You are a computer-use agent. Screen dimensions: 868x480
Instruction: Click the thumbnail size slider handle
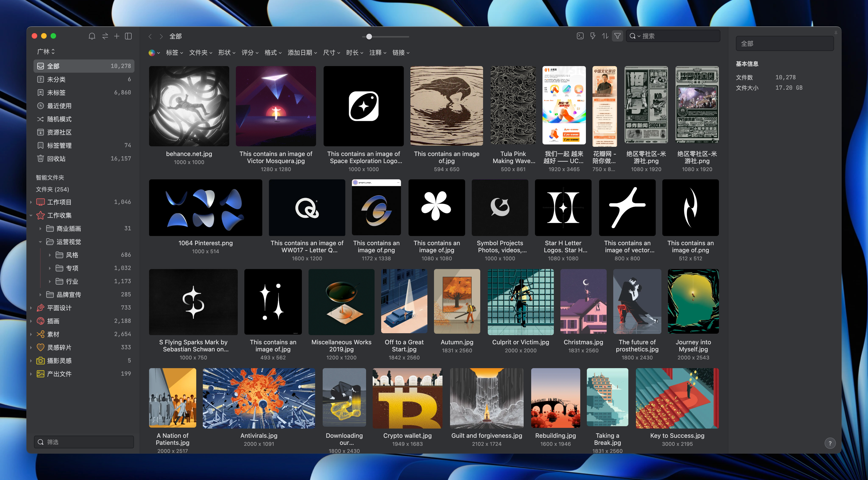[x=369, y=36]
